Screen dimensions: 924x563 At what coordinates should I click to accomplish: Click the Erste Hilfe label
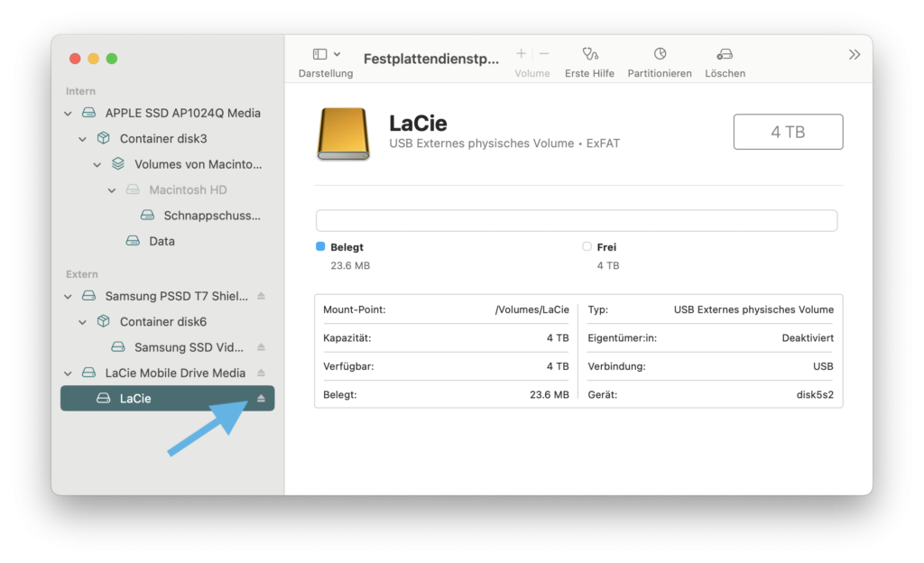coord(589,74)
